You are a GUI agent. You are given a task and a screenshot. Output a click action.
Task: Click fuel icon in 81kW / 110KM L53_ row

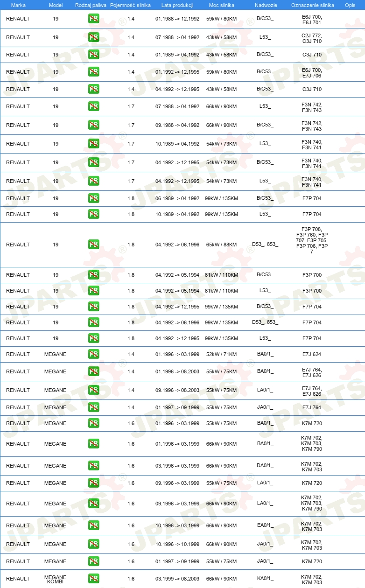point(93,291)
